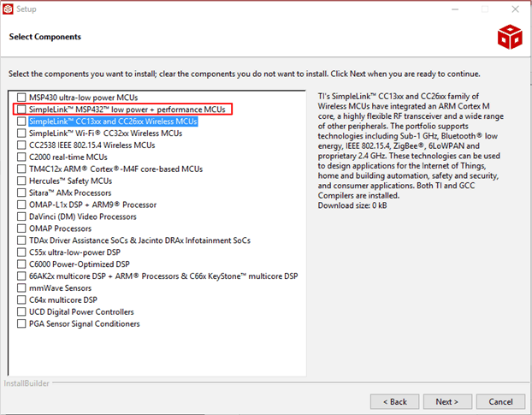
Task: Select the C2000 real-time MCUs label
Action: [68, 157]
